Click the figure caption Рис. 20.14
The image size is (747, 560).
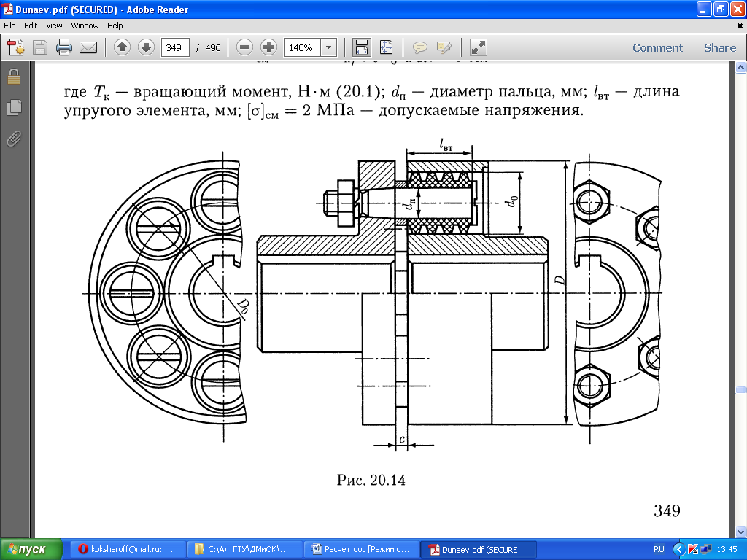point(371,480)
